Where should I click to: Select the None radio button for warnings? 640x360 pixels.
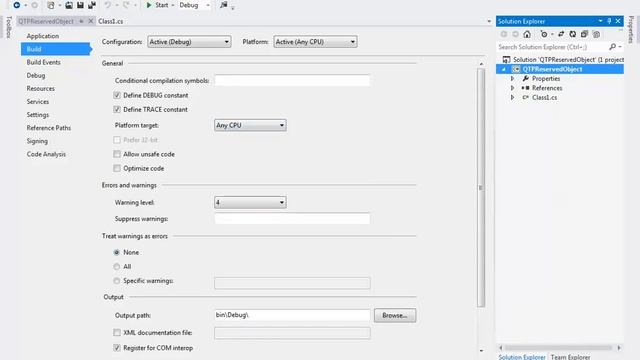pos(117,252)
